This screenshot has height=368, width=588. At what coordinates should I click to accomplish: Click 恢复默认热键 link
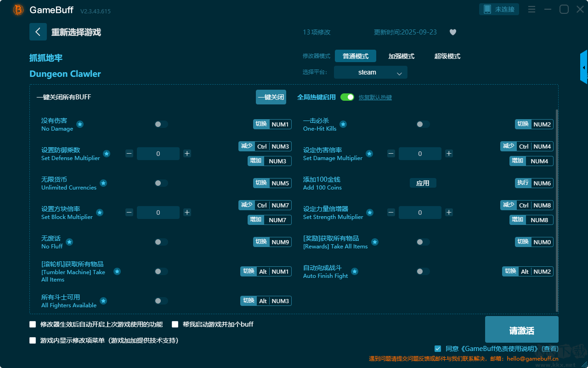(375, 98)
